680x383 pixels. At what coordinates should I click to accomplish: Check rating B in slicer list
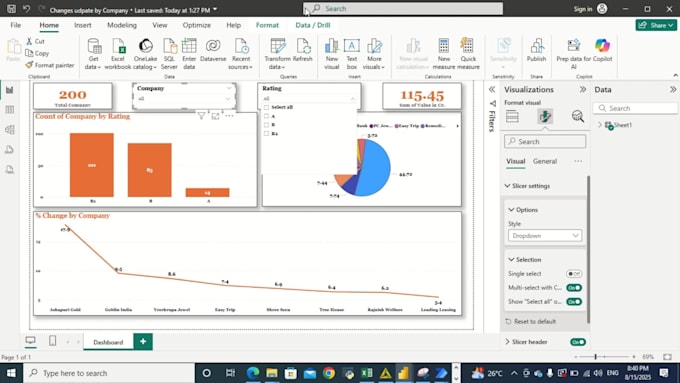pyautogui.click(x=266, y=124)
